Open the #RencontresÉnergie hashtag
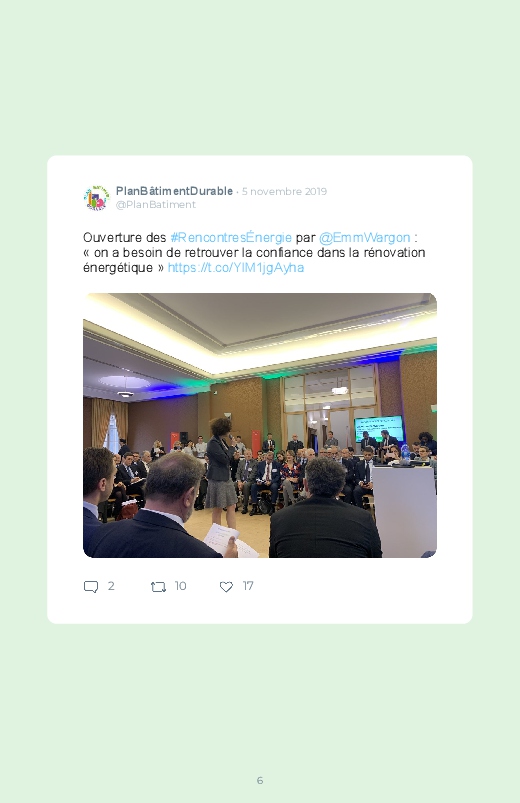 pos(231,238)
